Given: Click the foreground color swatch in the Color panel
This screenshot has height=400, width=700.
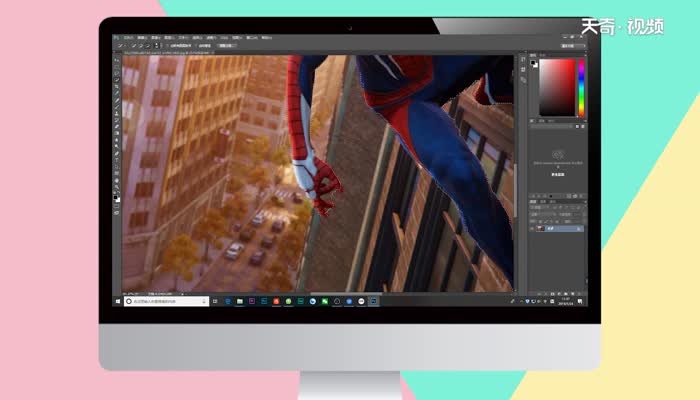Looking at the screenshot, I should point(533,63).
